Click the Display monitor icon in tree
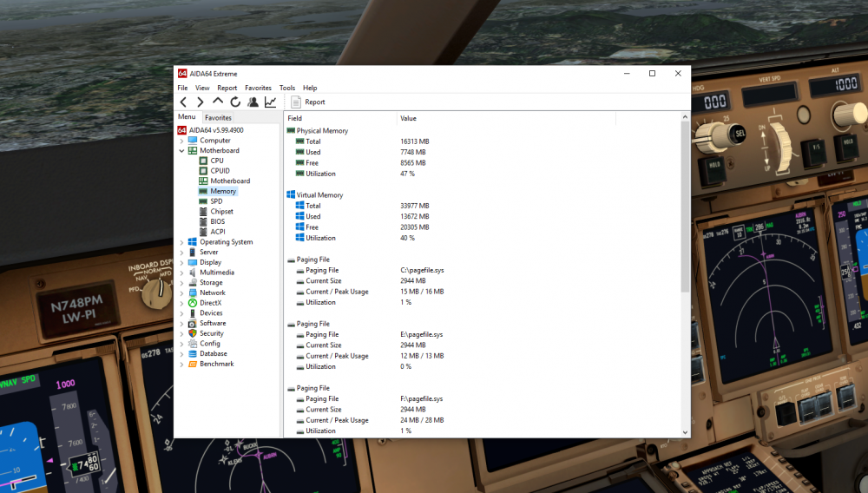The height and width of the screenshot is (493, 868). click(193, 262)
